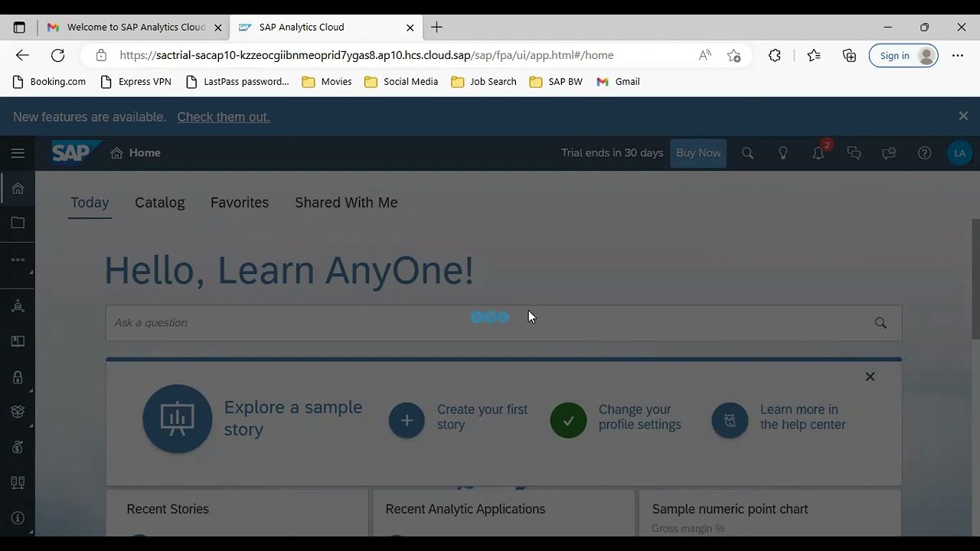
Task: Click the search icon in Ask a question
Action: tap(880, 323)
